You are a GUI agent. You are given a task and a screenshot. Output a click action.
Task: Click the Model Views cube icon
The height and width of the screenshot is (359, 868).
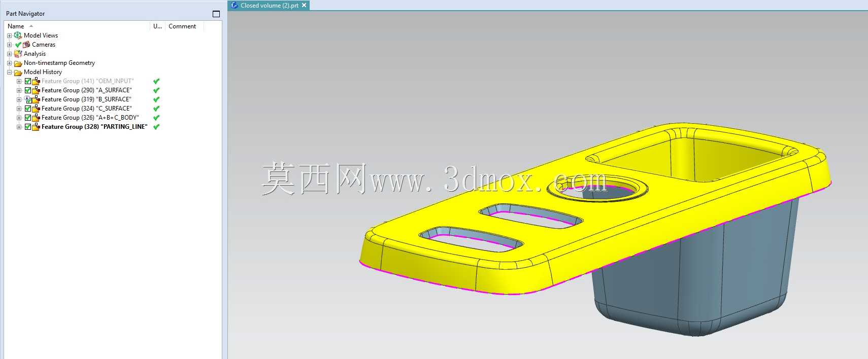click(18, 35)
